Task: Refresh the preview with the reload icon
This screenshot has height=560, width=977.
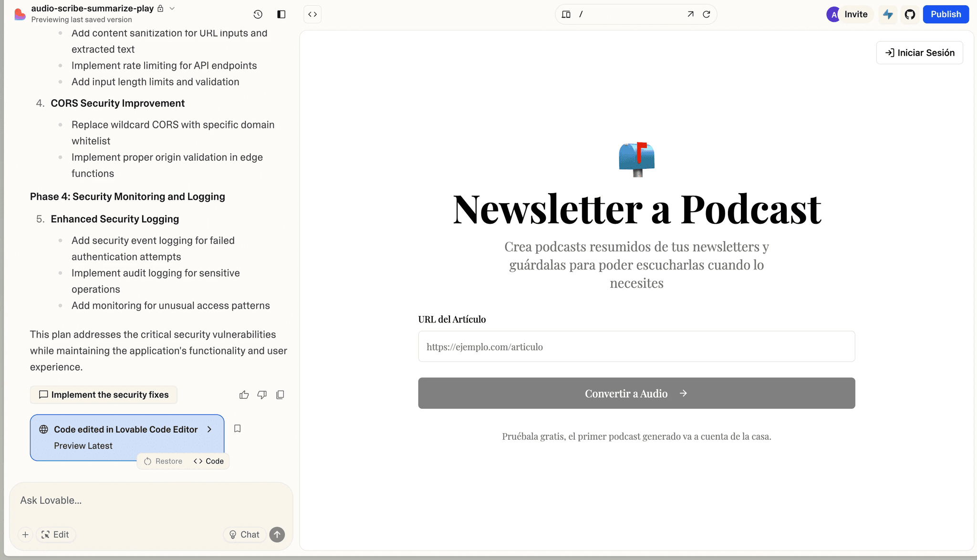Action: click(707, 14)
